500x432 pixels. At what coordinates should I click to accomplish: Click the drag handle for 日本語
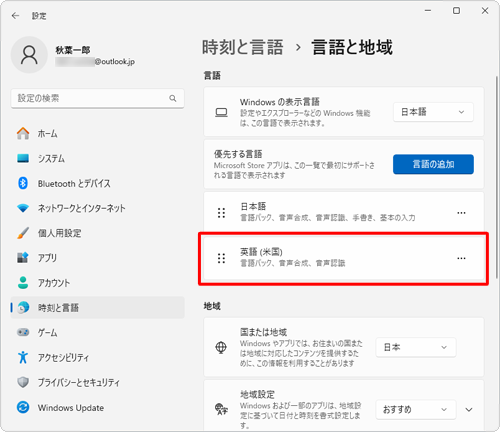[x=221, y=213]
